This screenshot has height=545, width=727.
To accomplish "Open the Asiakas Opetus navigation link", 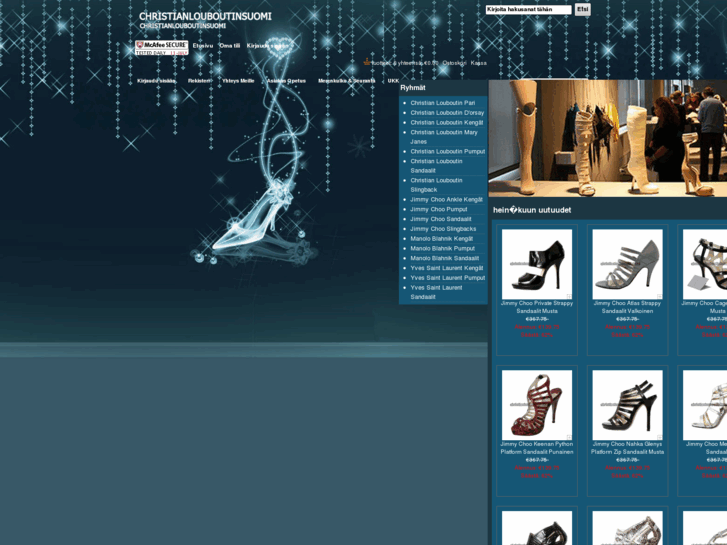I will 286,81.
